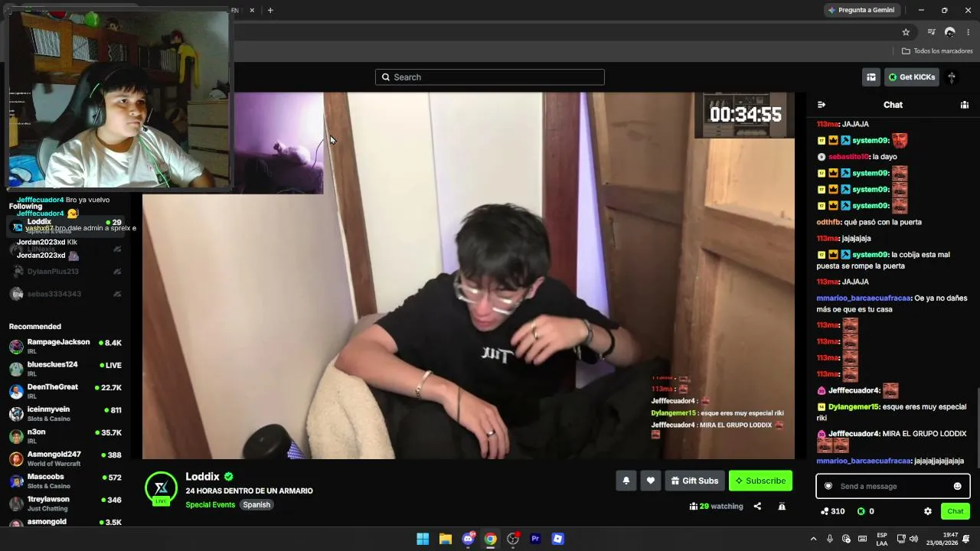This screenshot has height=551, width=980.
Task: Click the 29 watching viewer count
Action: [x=717, y=506]
